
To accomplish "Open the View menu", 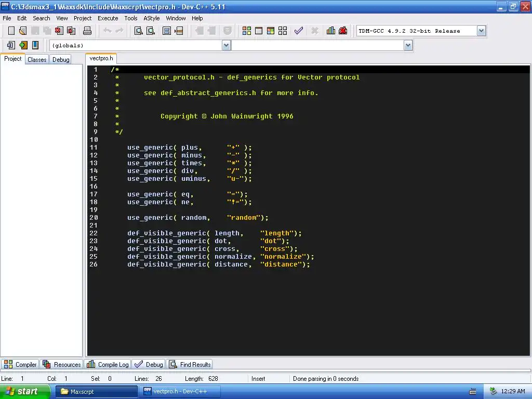I will (x=62, y=18).
